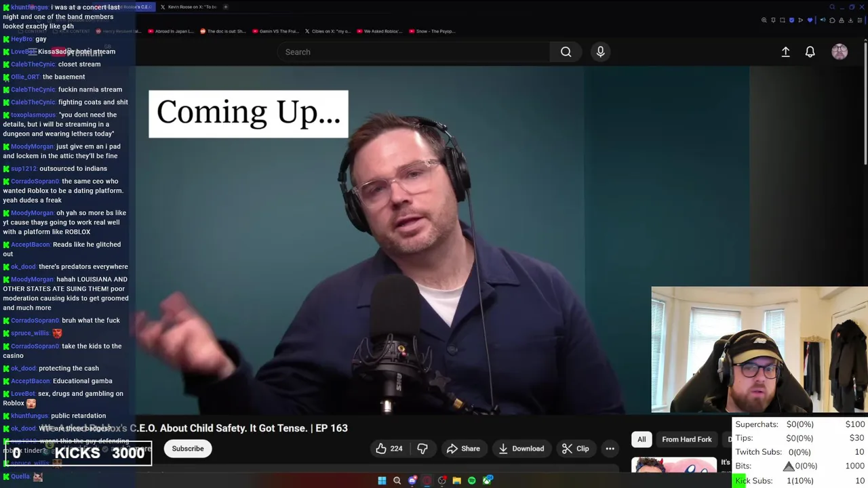
Task: Select the 'All' recommendations chip
Action: pyautogui.click(x=642, y=439)
